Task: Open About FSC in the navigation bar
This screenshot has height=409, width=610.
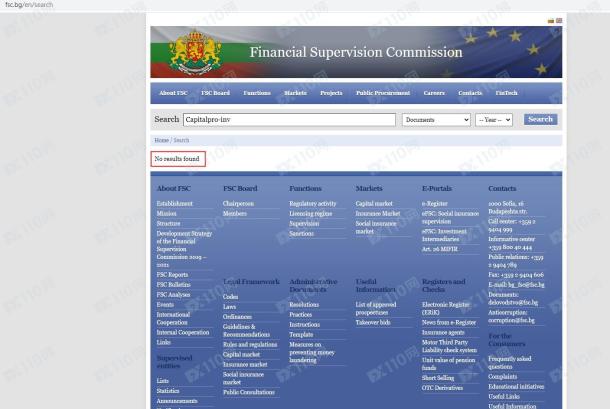Action: 173,93
